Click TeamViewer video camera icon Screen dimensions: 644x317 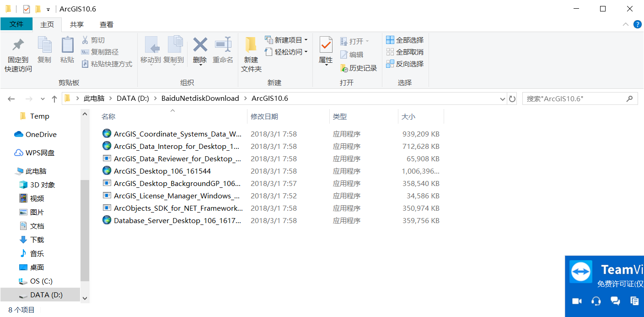point(577,301)
